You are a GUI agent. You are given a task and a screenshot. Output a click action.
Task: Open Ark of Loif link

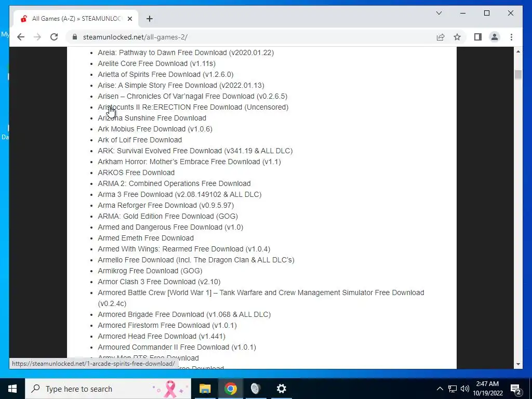click(x=140, y=140)
